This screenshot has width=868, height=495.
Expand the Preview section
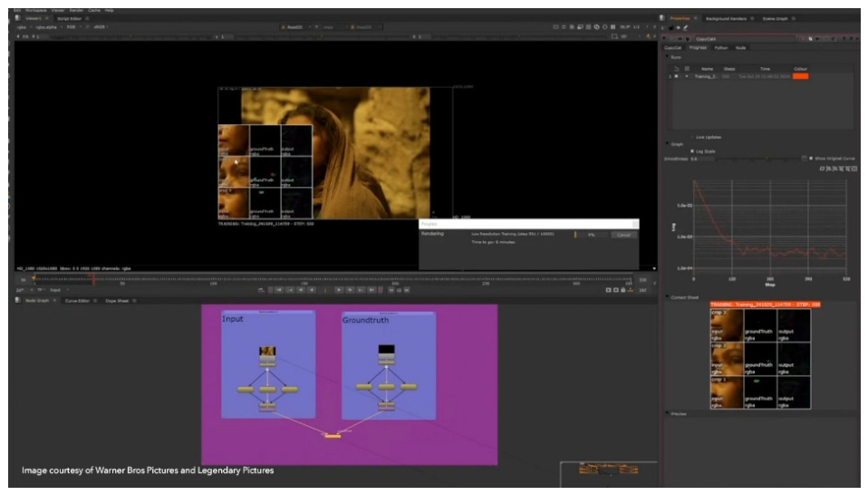point(667,413)
